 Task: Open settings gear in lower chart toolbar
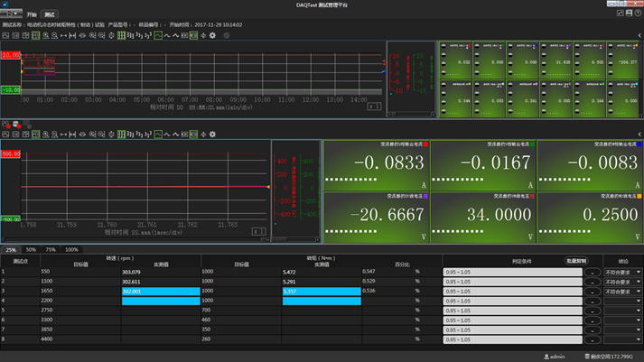tap(212, 135)
